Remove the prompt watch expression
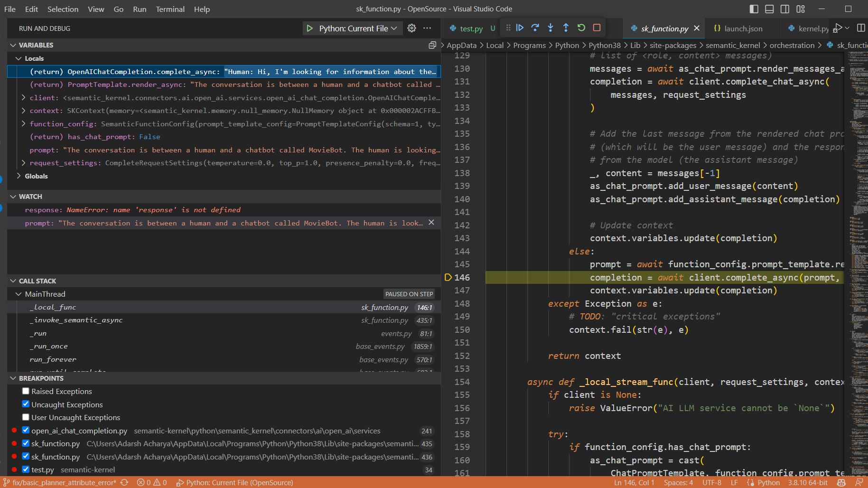 click(431, 223)
